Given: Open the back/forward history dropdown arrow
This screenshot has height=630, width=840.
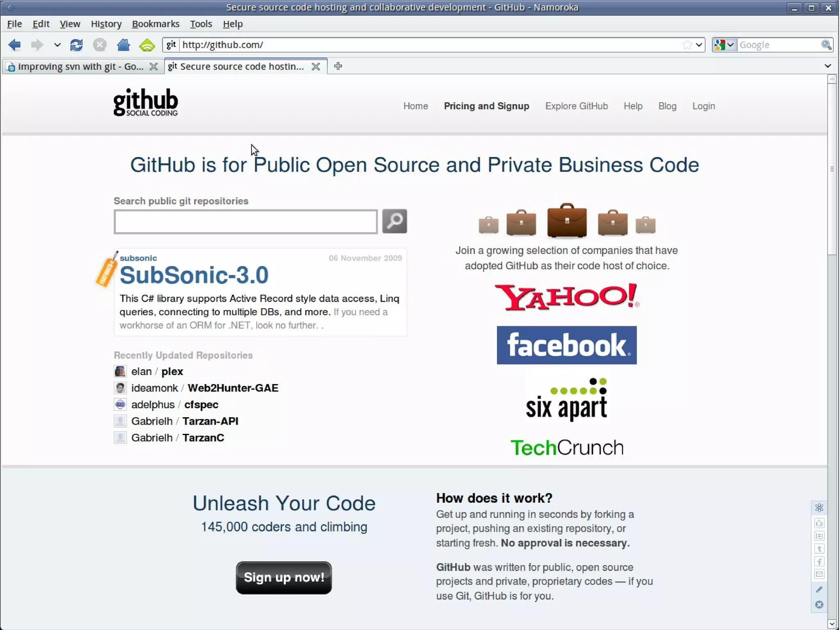Looking at the screenshot, I should [x=57, y=45].
